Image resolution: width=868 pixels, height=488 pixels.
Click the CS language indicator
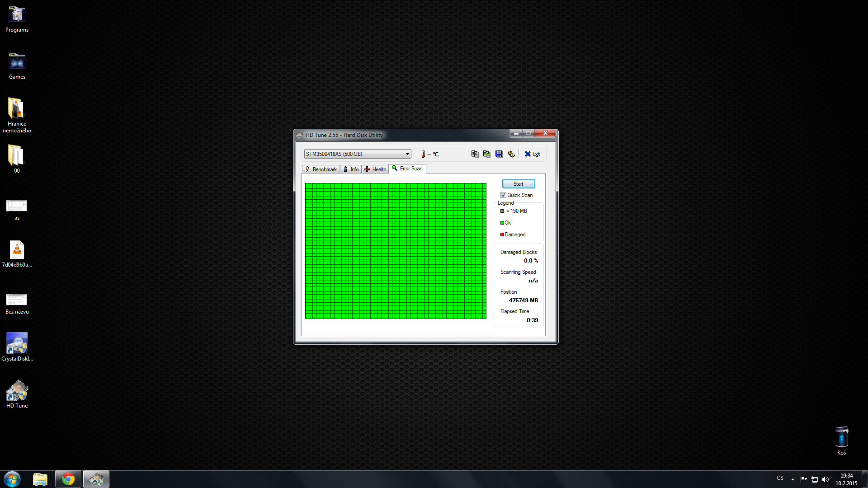point(780,478)
